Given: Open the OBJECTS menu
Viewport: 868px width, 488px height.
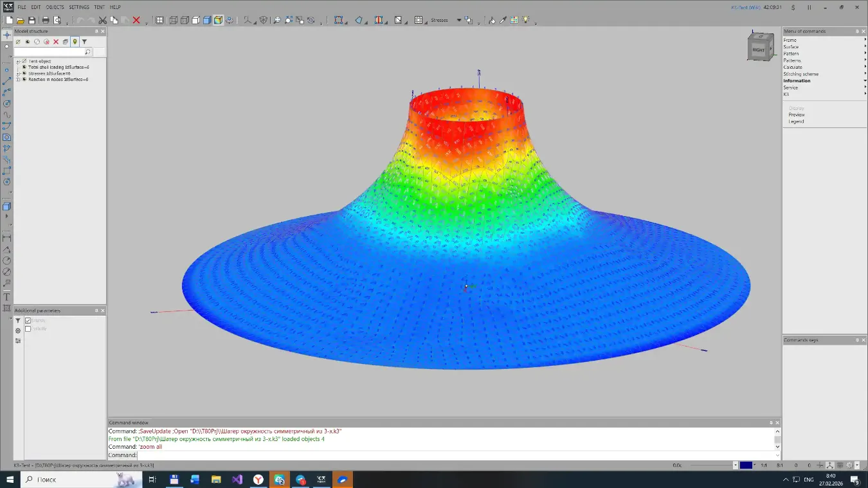Looking at the screenshot, I should 55,7.
